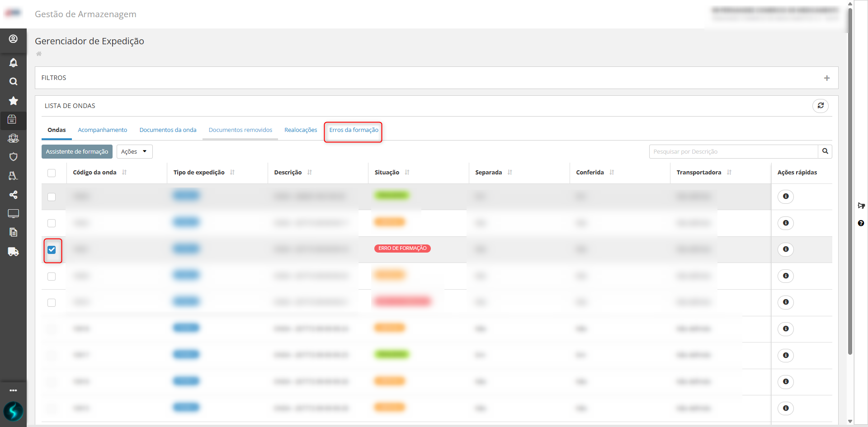Click the share icon in sidebar
The image size is (868, 427).
tap(13, 195)
